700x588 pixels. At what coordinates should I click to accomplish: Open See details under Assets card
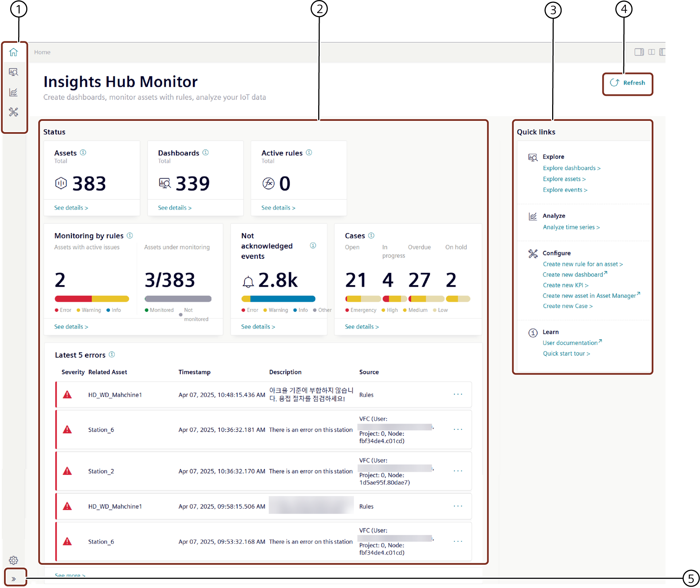pos(71,208)
